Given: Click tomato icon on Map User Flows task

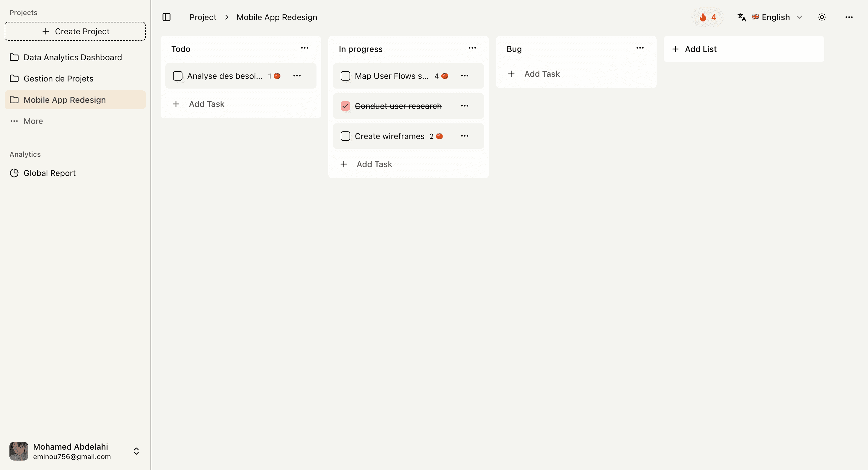Looking at the screenshot, I should [445, 76].
